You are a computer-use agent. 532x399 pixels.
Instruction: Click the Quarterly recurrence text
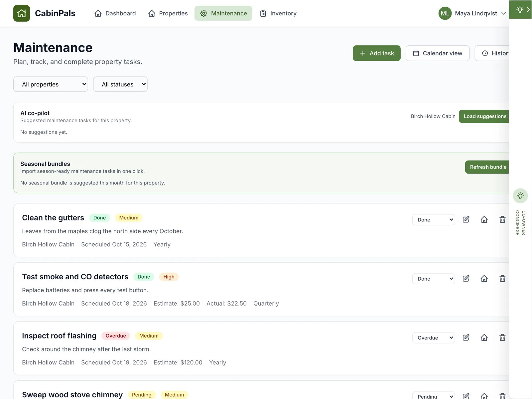(266, 304)
